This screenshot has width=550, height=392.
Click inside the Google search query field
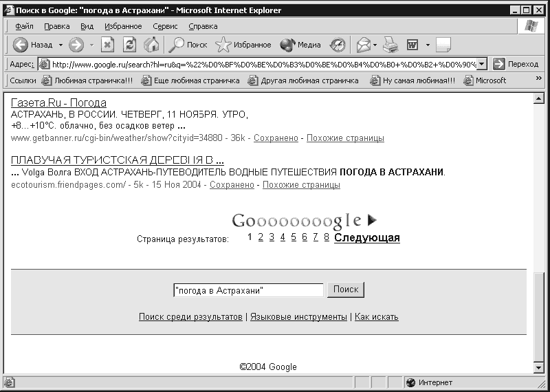click(248, 290)
